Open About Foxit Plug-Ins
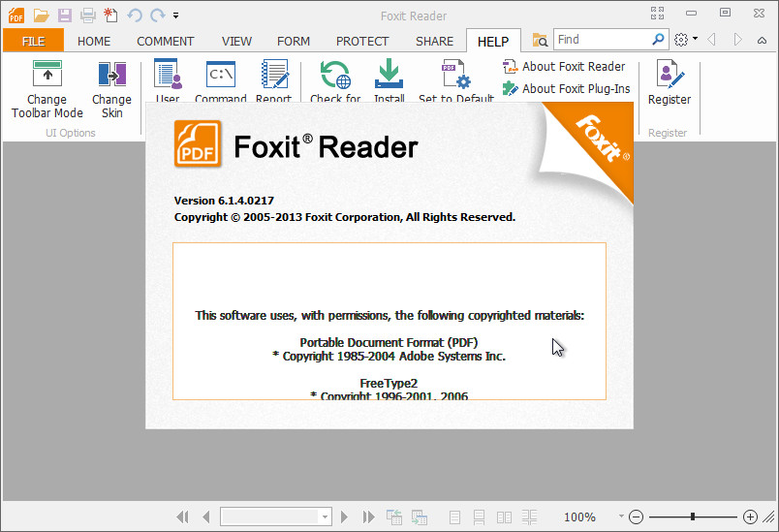Image resolution: width=779 pixels, height=532 pixels. point(567,88)
